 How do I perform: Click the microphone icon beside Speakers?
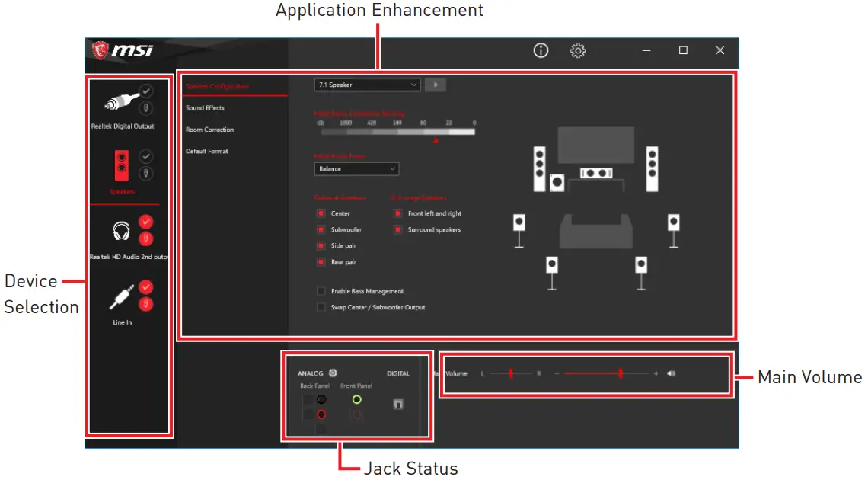pos(145,173)
